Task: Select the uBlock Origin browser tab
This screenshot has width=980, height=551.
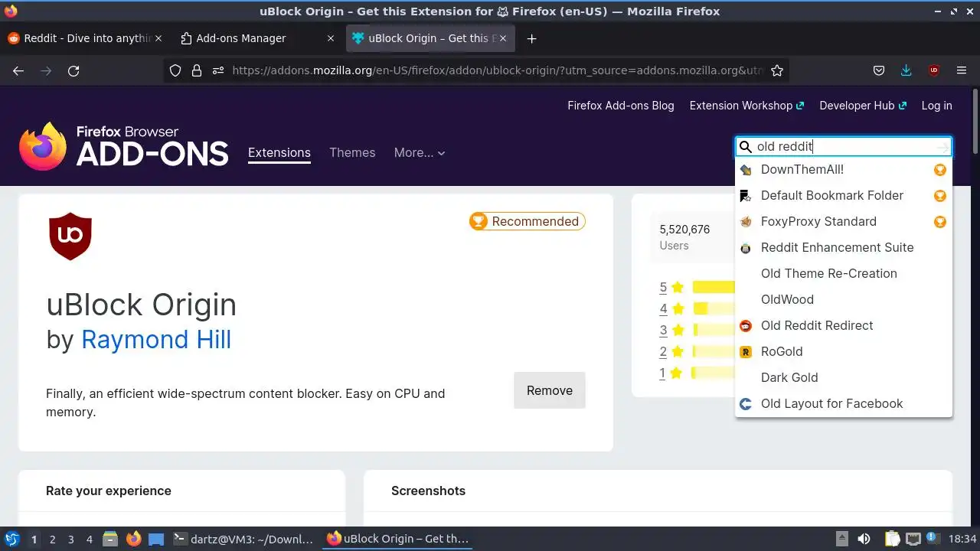Action: point(431,38)
